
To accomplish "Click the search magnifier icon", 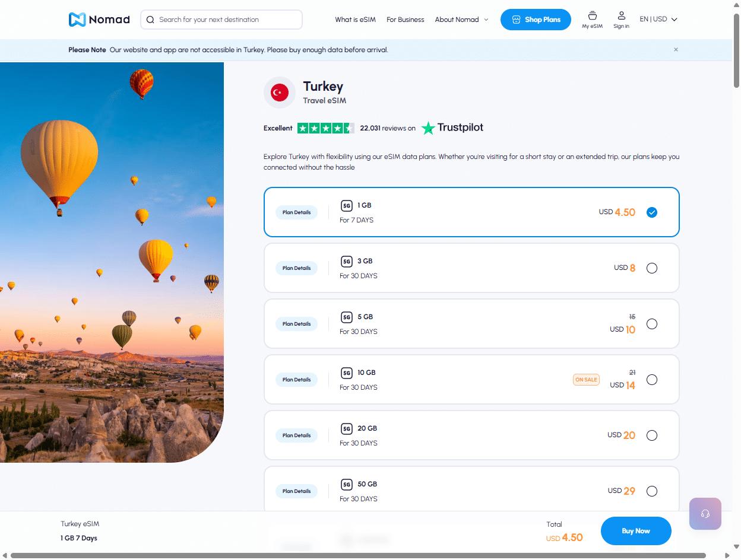I will click(150, 20).
